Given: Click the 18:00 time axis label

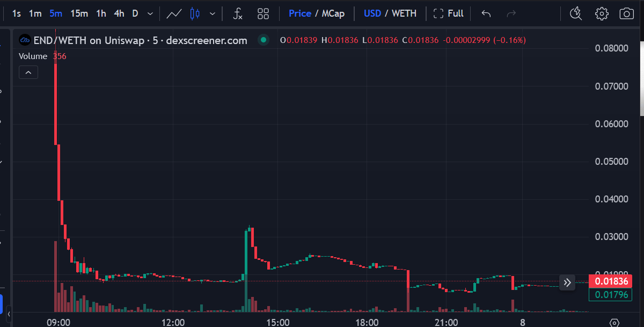Looking at the screenshot, I should (367, 323).
